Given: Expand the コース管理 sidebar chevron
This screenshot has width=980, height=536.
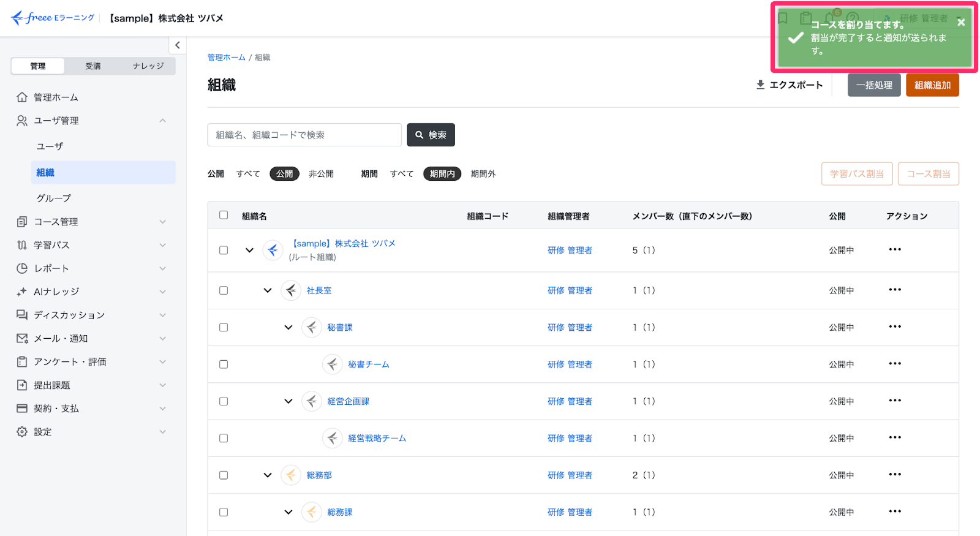Looking at the screenshot, I should [163, 222].
